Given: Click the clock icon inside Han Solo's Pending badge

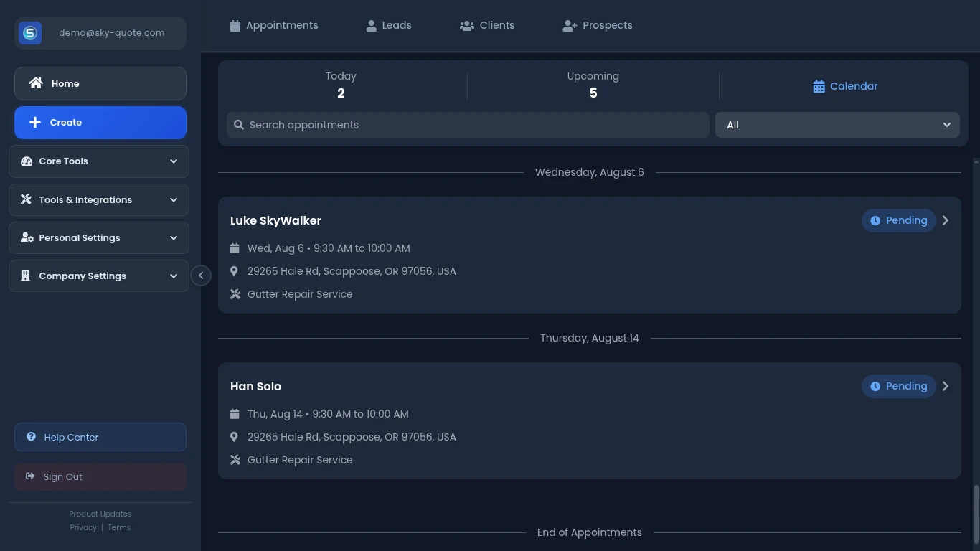Looking at the screenshot, I should pos(875,386).
